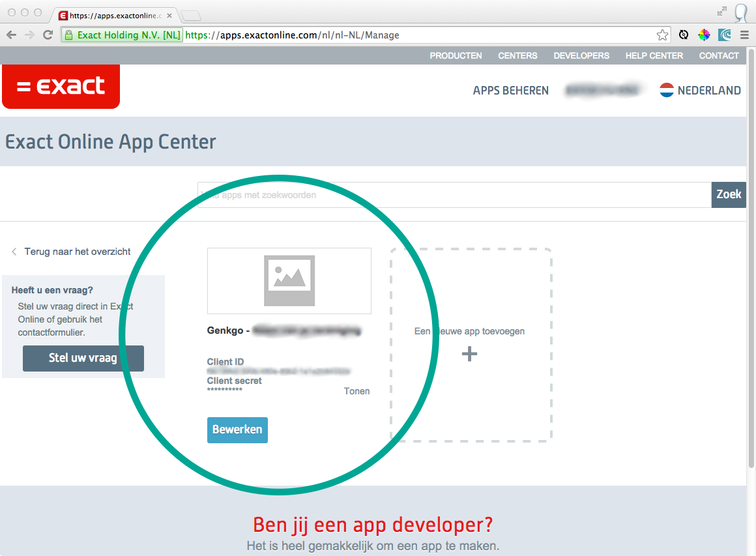This screenshot has width=756, height=556.
Task: Click the vertical page scrollbar
Action: click(x=751, y=258)
